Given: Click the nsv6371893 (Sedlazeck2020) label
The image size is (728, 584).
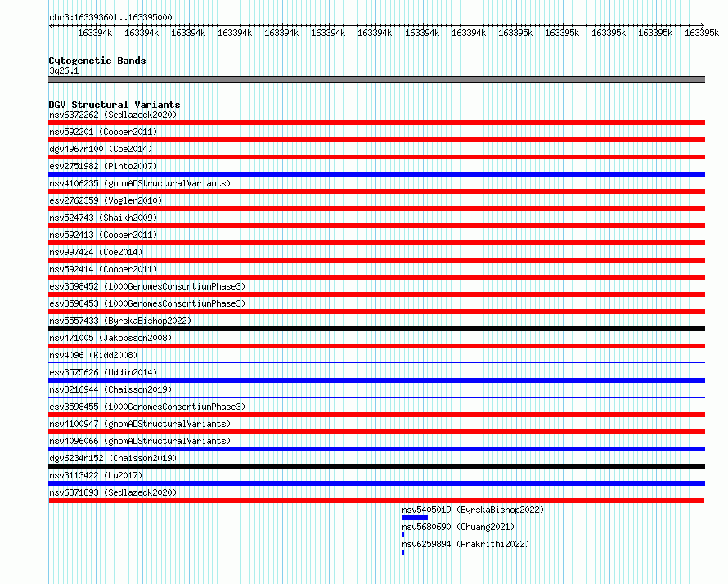Looking at the screenshot, I should tap(113, 492).
